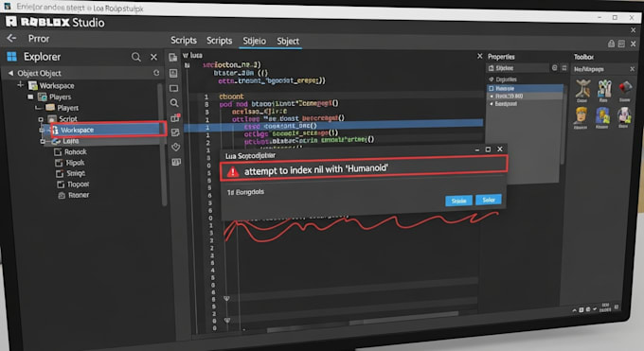Close the Explorer panel
Viewport: 644px width, 351px height.
coord(153,57)
